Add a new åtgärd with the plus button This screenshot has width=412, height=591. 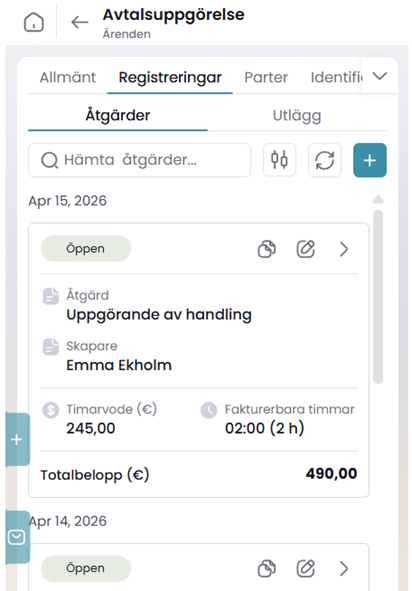[370, 160]
